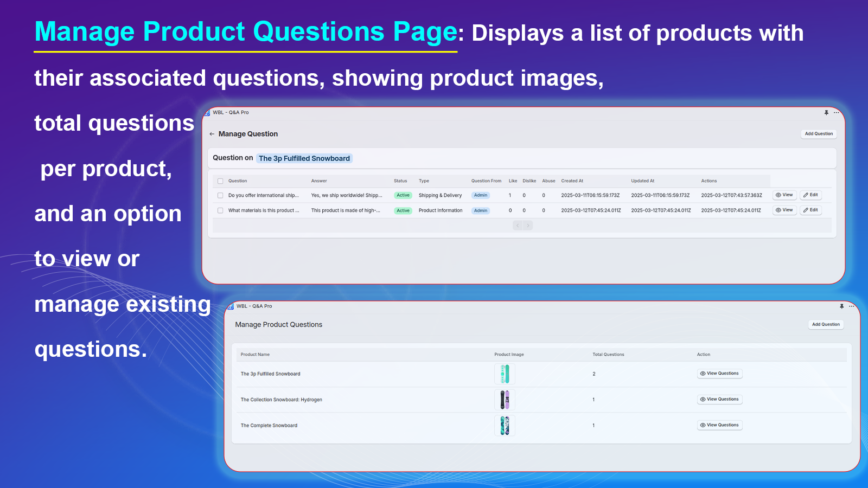Click the 'Total Questions' column header
Screen dimensions: 868x488
tap(608, 355)
